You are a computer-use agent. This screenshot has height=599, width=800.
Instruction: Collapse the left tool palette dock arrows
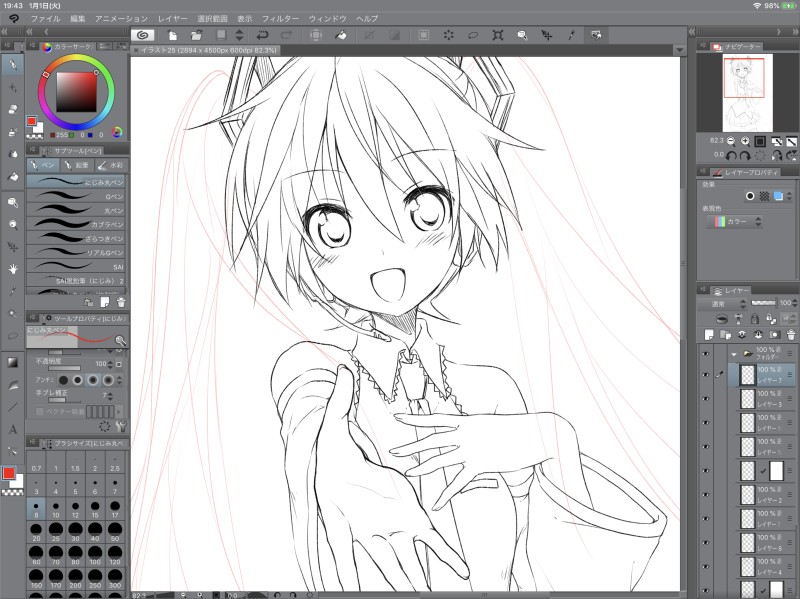(5, 32)
